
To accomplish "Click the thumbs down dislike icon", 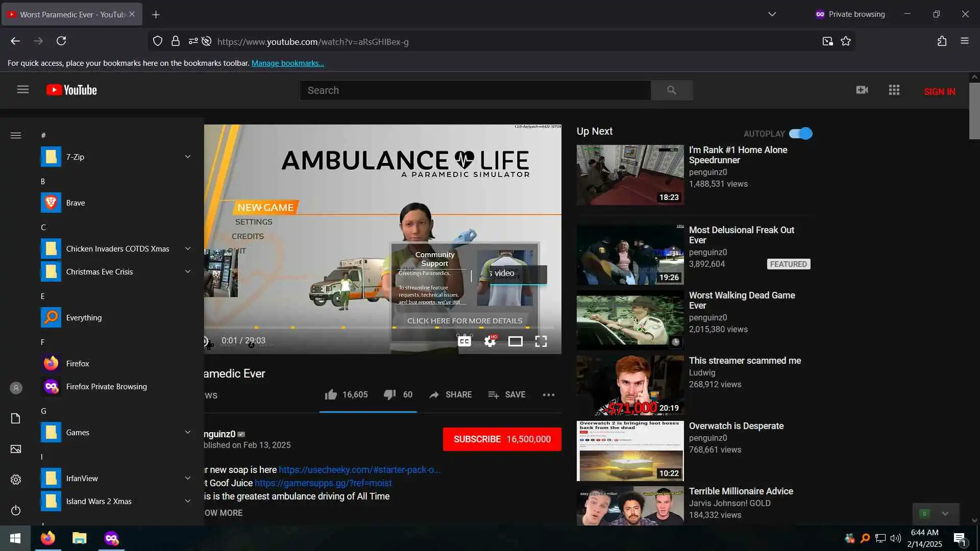I will pyautogui.click(x=389, y=394).
